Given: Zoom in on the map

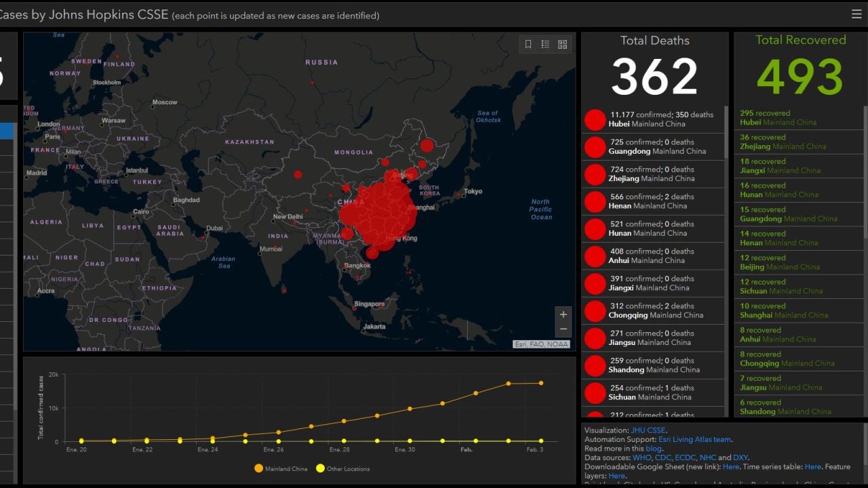Looking at the screenshot, I should [563, 314].
